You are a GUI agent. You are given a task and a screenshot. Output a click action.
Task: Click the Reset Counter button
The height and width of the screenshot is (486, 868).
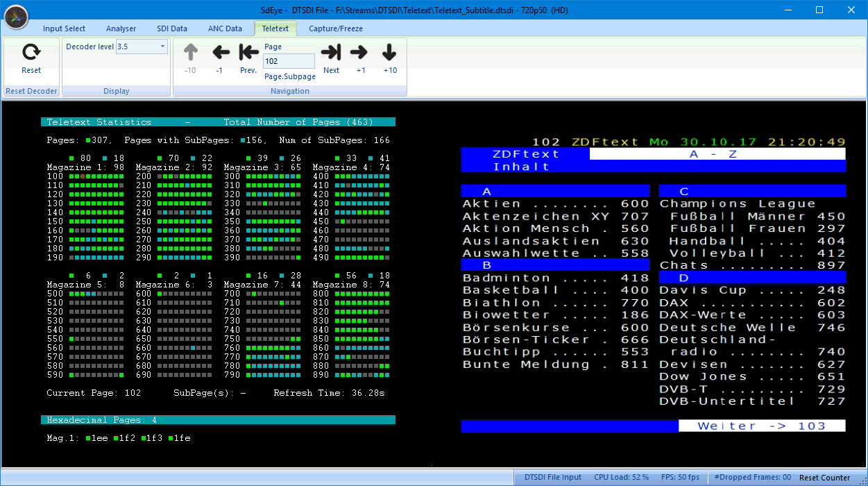(x=824, y=478)
